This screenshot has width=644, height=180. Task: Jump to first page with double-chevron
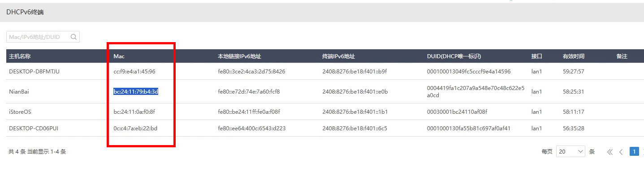(x=609, y=152)
